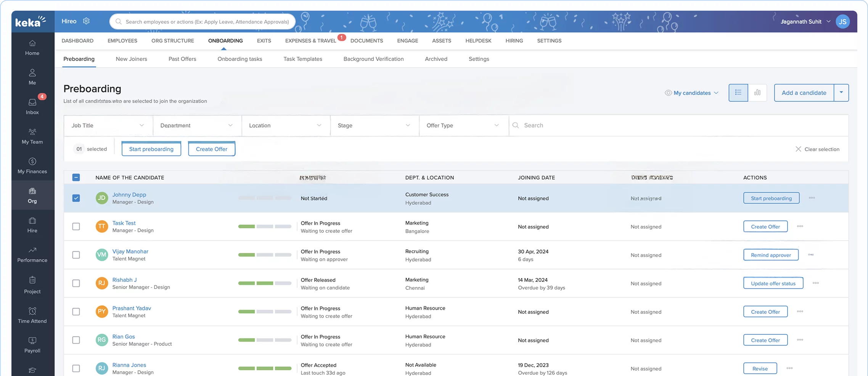Uncheck the Johnny Depp checkbox
Viewport: 868px width, 376px height.
pyautogui.click(x=76, y=198)
